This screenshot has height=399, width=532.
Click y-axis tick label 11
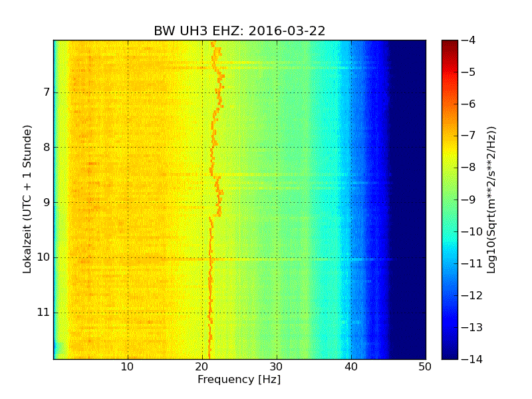pos(43,312)
